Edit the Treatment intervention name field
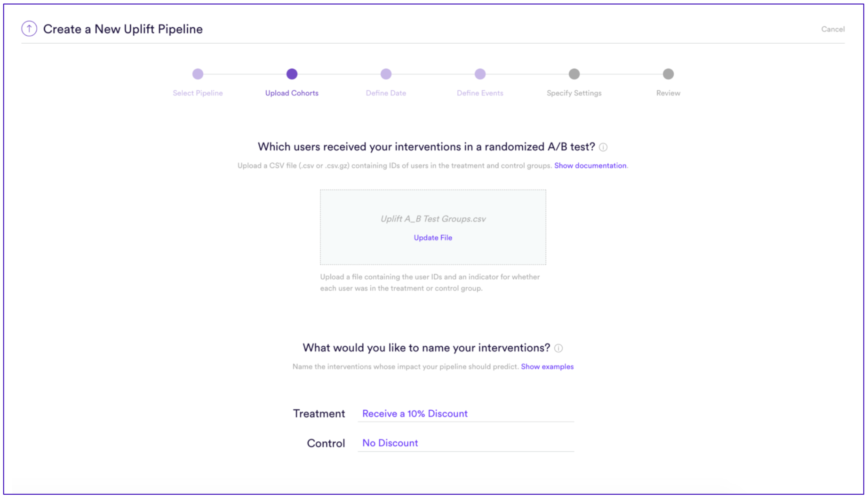The image size is (868, 497). (x=466, y=414)
